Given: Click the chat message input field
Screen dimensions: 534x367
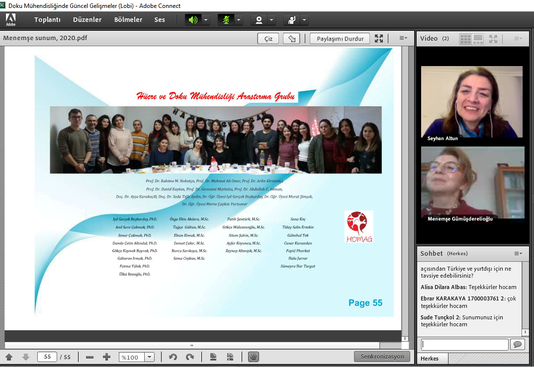Looking at the screenshot, I should point(465,344).
